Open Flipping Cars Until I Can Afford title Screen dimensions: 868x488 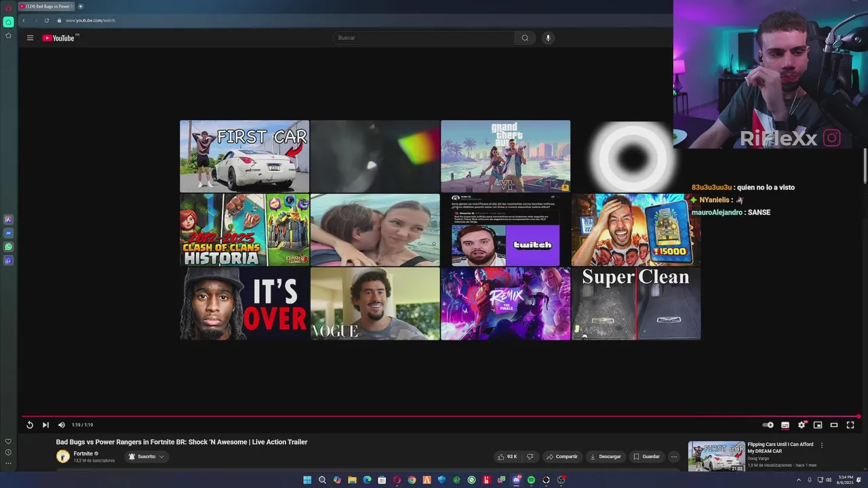[781, 447]
